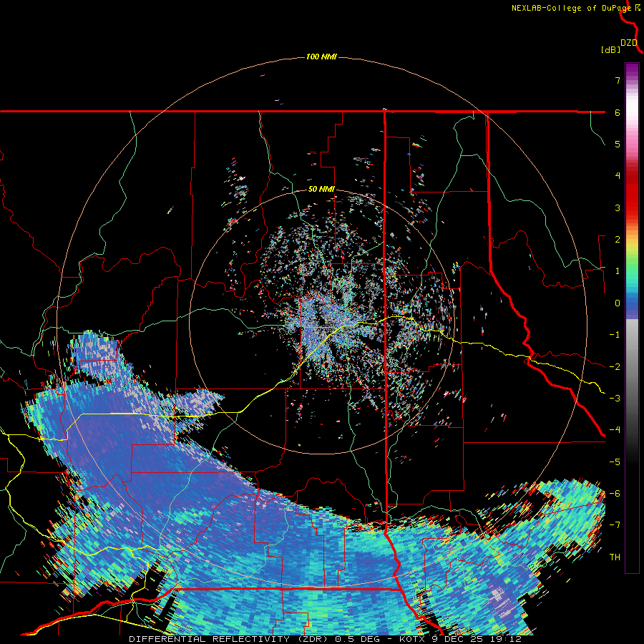Click the scale value -5

615,462
